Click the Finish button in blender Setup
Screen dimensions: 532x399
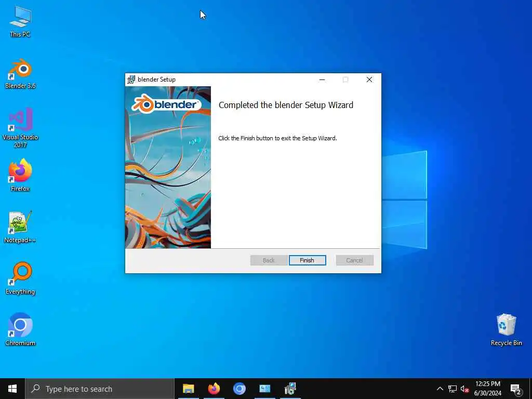pos(307,260)
